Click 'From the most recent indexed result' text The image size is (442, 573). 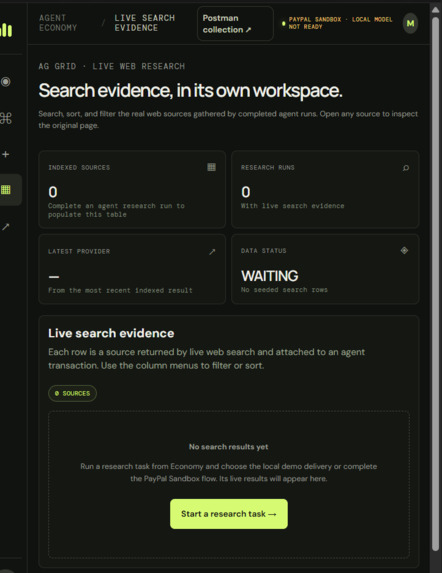(x=120, y=291)
